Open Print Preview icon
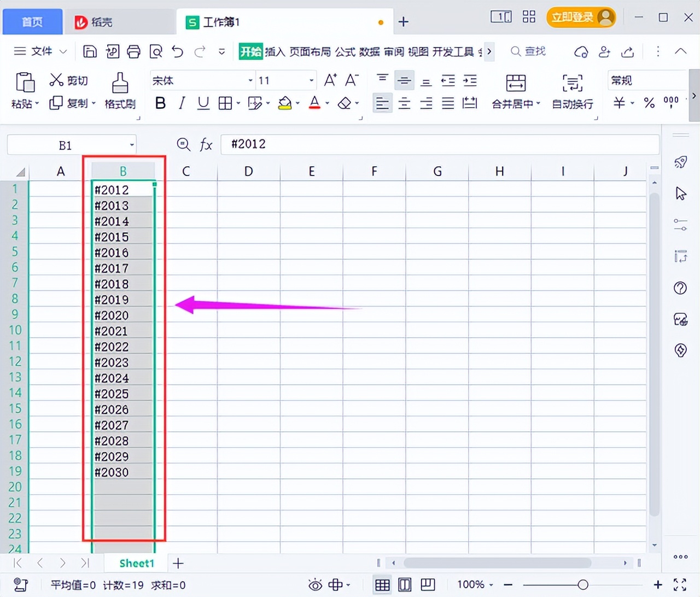700x597 pixels. click(x=156, y=51)
